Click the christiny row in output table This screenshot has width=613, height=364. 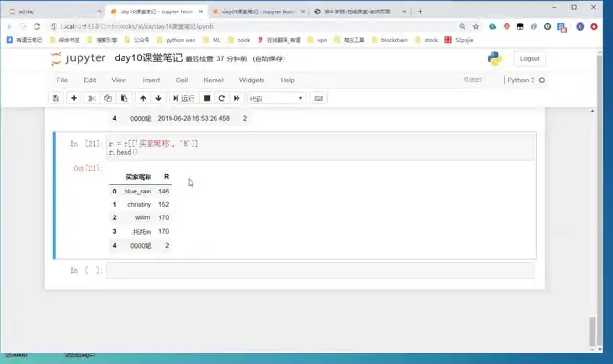click(x=141, y=204)
